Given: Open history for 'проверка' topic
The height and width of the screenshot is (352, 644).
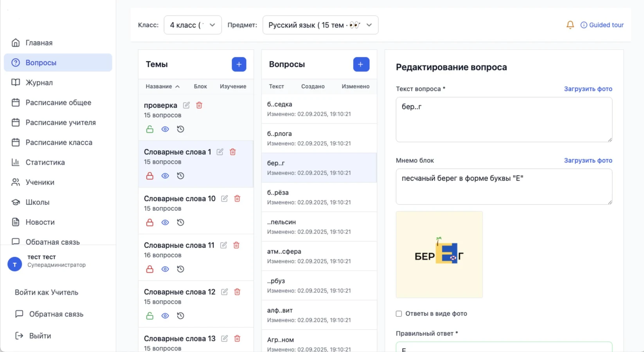Looking at the screenshot, I should [x=180, y=129].
